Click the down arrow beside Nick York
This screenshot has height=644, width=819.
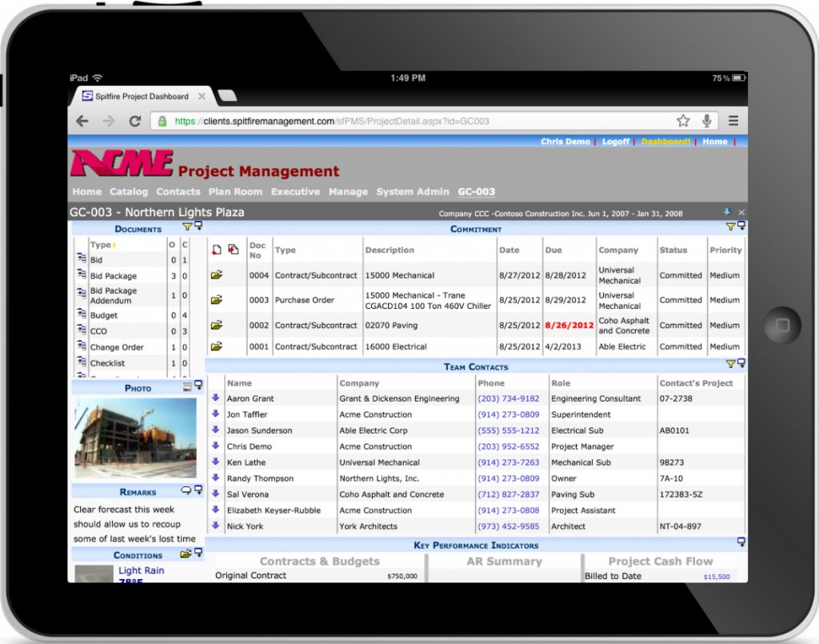point(216,525)
